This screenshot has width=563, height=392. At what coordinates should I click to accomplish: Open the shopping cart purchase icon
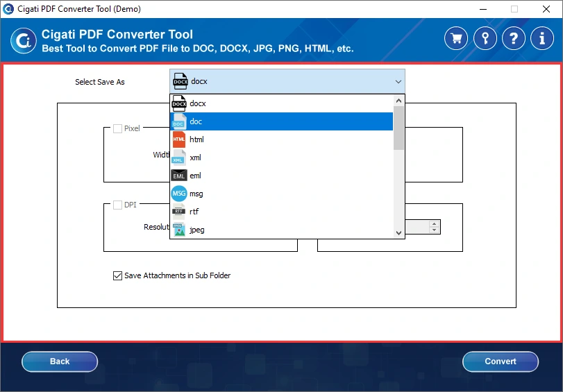pyautogui.click(x=456, y=38)
